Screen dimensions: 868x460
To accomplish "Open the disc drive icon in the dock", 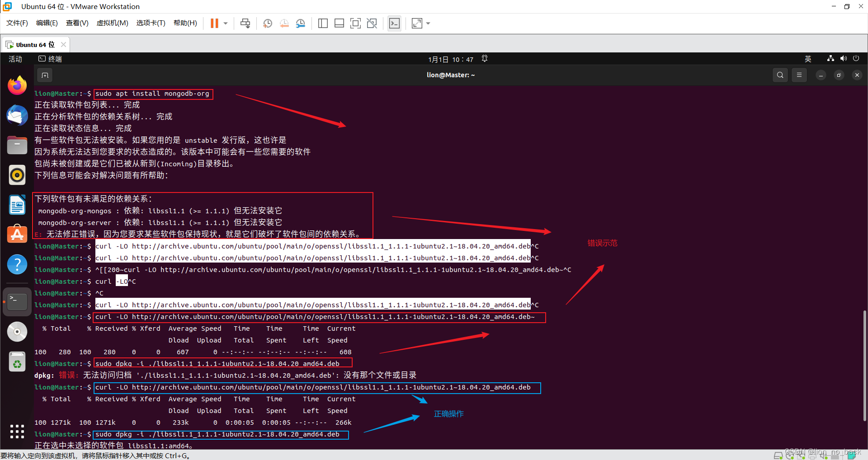I will [17, 332].
